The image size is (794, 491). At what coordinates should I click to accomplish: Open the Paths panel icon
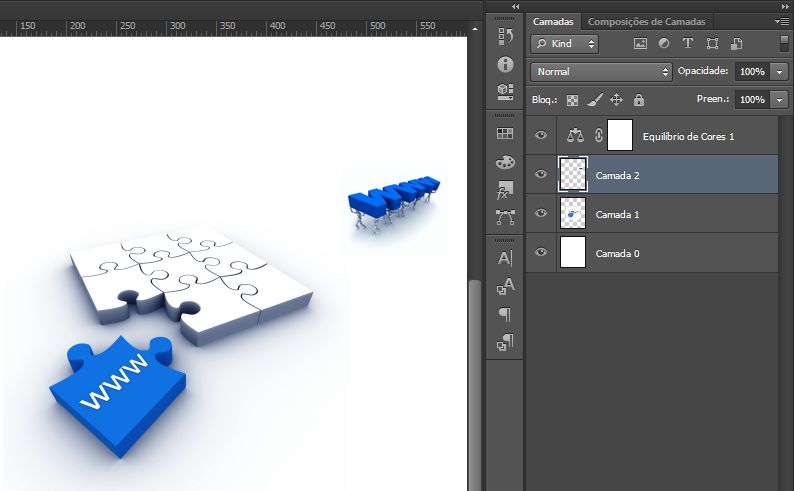(x=505, y=217)
